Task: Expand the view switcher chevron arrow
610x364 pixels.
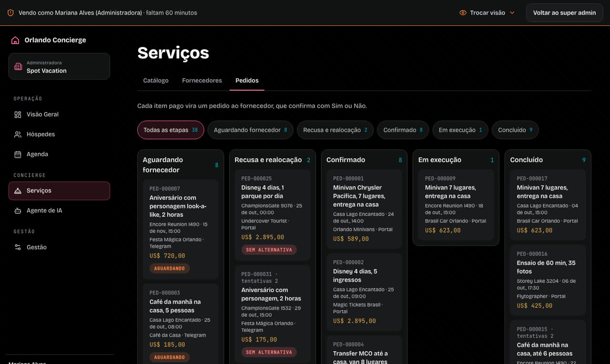Action: tap(512, 13)
